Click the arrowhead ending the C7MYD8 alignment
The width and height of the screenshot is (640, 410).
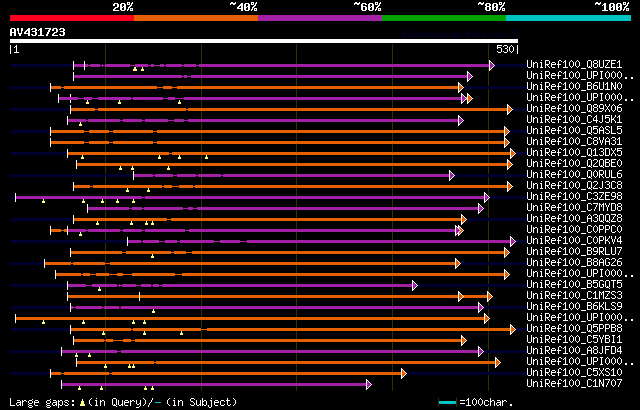[481, 208]
